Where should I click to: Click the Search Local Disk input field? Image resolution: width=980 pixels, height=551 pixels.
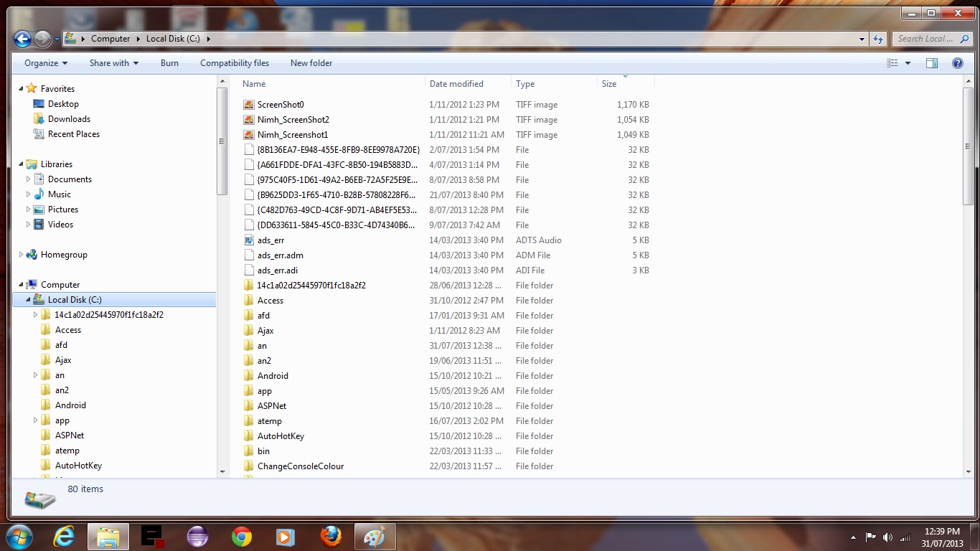tap(925, 39)
